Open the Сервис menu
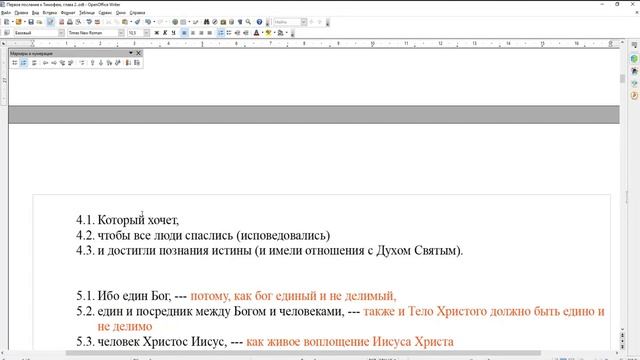The width and height of the screenshot is (640, 360). pyautogui.click(x=105, y=13)
